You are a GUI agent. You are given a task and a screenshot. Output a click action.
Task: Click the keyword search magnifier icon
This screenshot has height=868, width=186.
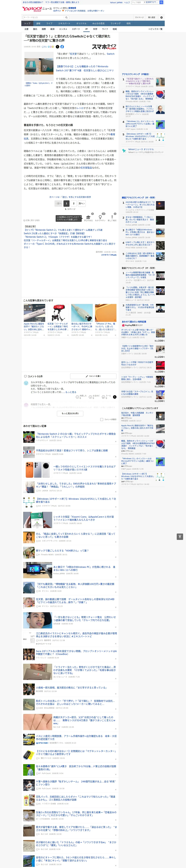[66, 17]
